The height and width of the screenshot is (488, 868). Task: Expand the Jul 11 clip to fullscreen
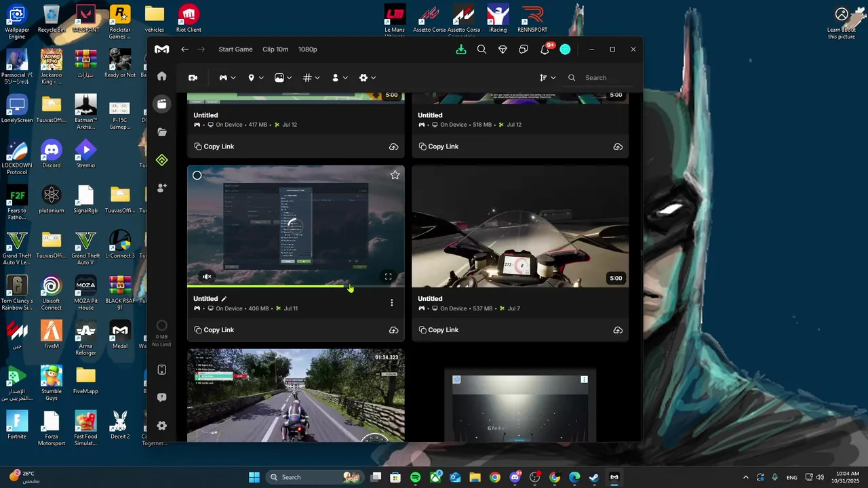[388, 277]
